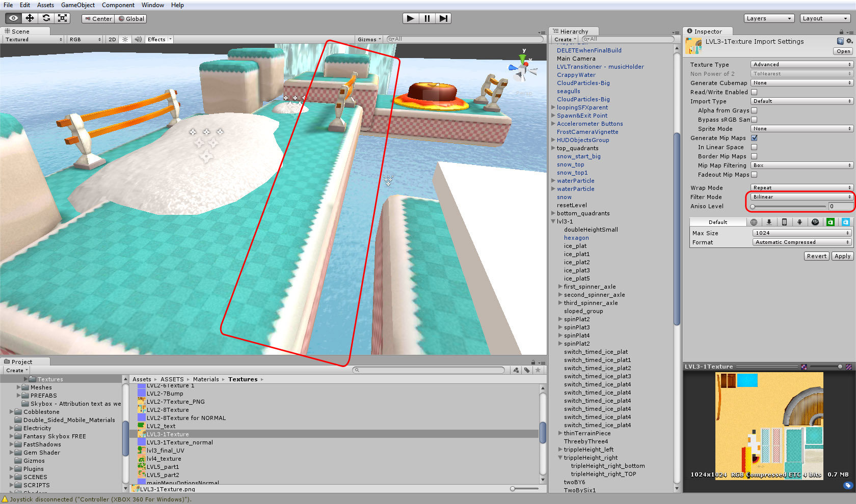Open Texture Type dropdown
Screen dimensions: 856x504
(801, 65)
